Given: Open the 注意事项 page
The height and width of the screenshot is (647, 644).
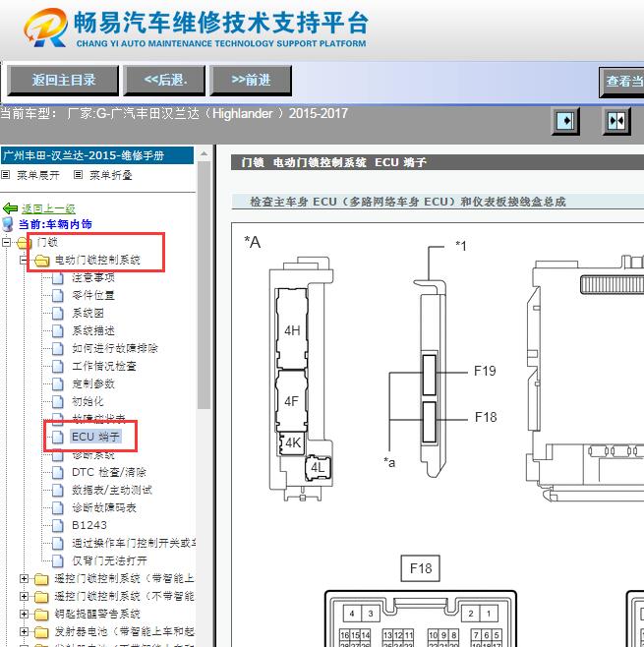Looking at the screenshot, I should (93, 277).
